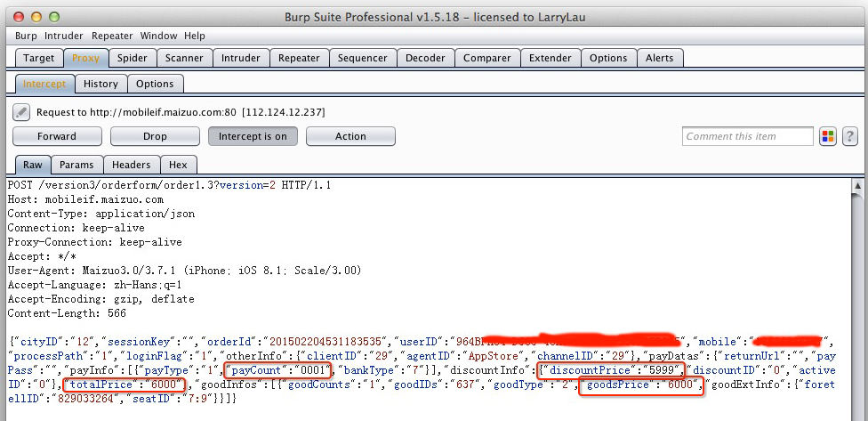
Task: Drop the intercepted request
Action: [x=155, y=136]
